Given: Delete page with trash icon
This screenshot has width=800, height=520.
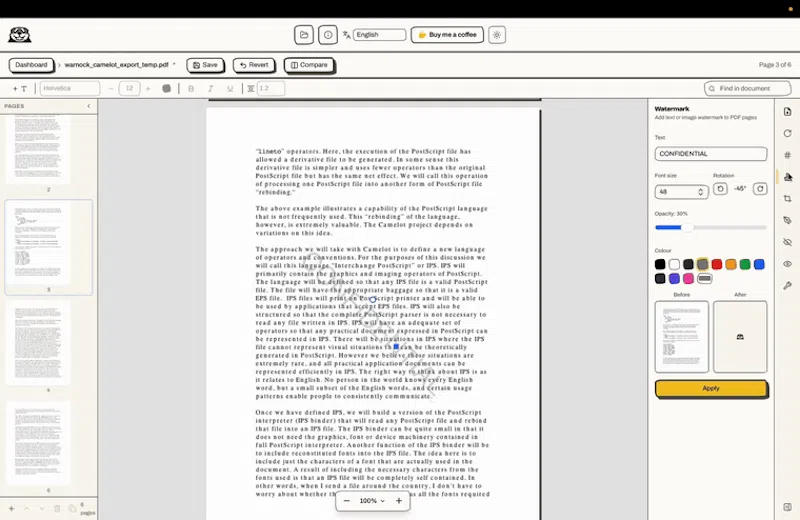Looking at the screenshot, I should click(57, 508).
